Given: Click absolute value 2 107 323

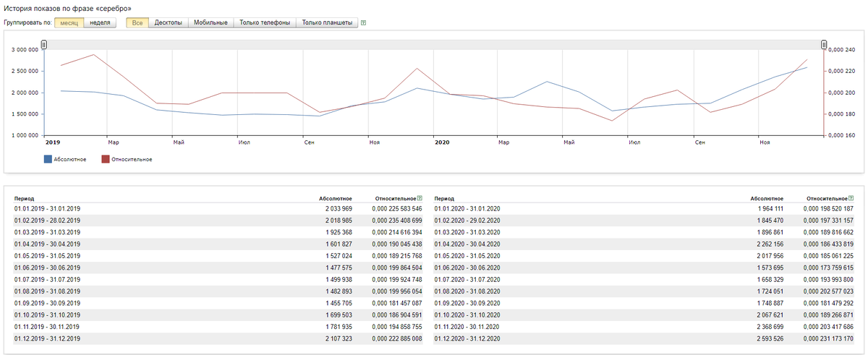Looking at the screenshot, I should [338, 338].
